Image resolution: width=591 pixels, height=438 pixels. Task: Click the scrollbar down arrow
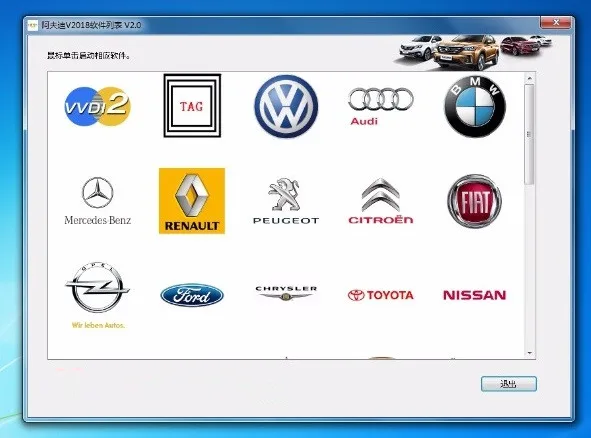[530, 353]
